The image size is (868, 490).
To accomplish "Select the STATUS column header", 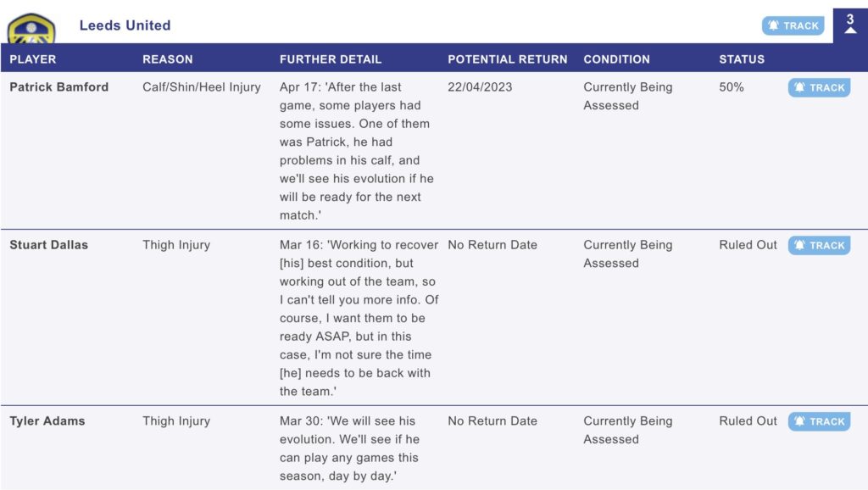I will [742, 59].
